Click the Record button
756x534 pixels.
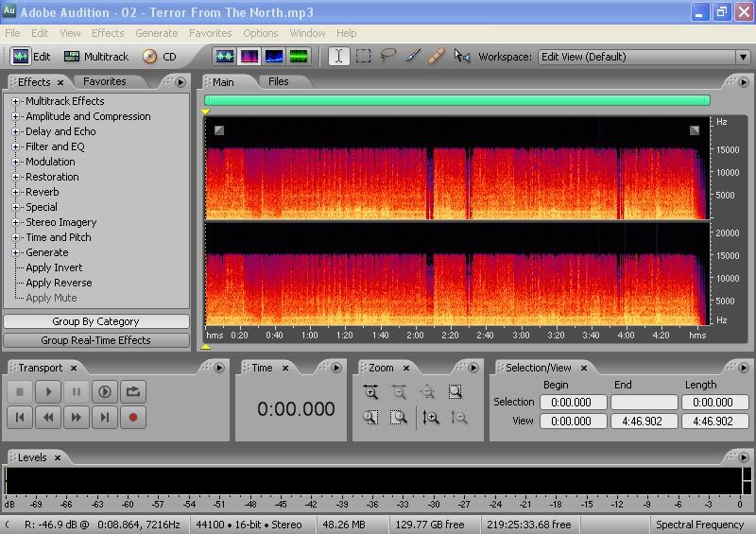tap(133, 417)
